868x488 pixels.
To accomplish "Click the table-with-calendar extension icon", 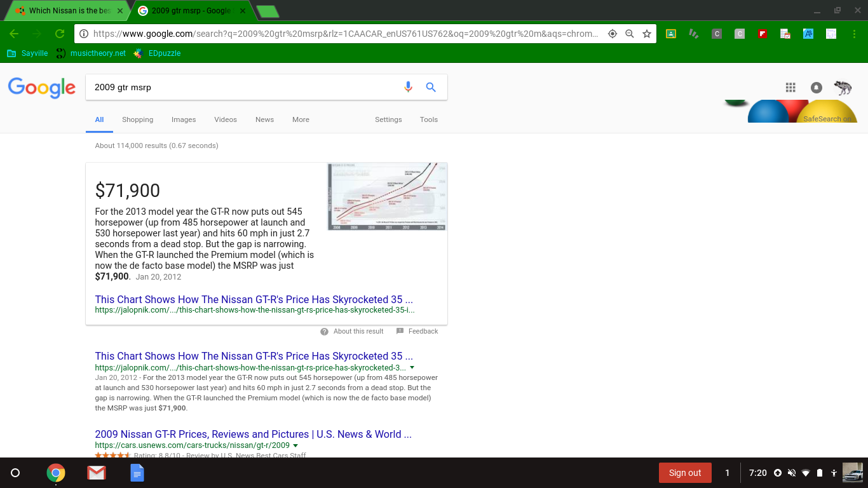I will click(x=785, y=34).
